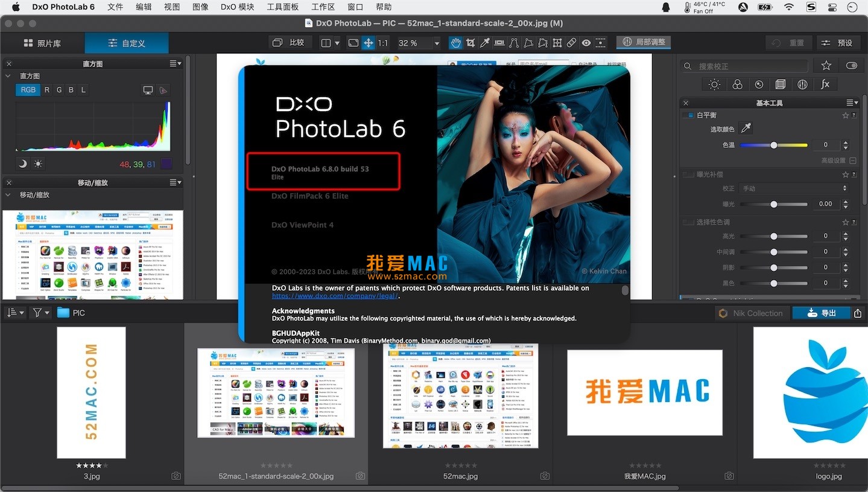868x492 pixels.
Task: Open the compare view mode dropdown arrow
Action: click(337, 43)
